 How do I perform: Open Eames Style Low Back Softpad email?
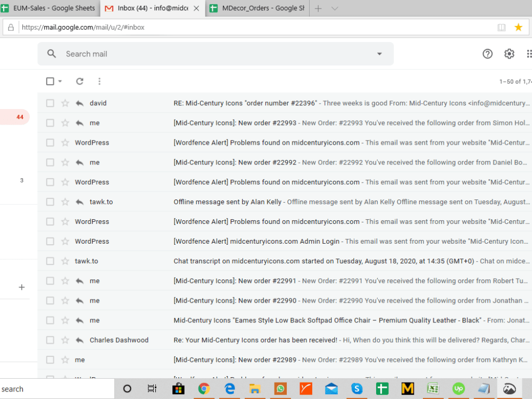pos(284,320)
